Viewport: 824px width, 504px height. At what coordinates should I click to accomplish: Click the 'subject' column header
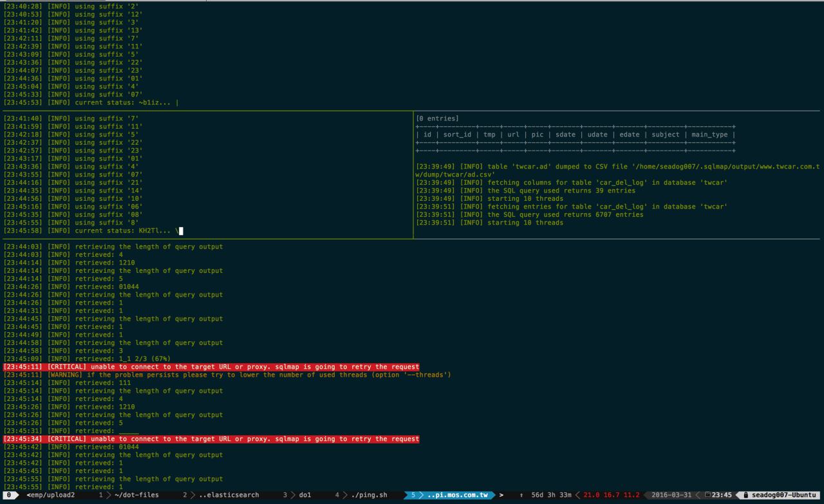[x=665, y=135]
